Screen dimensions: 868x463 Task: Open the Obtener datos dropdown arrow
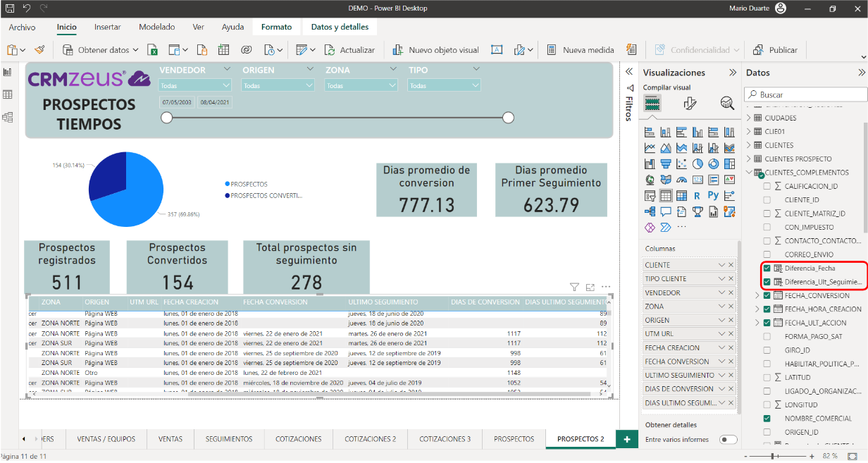(135, 50)
